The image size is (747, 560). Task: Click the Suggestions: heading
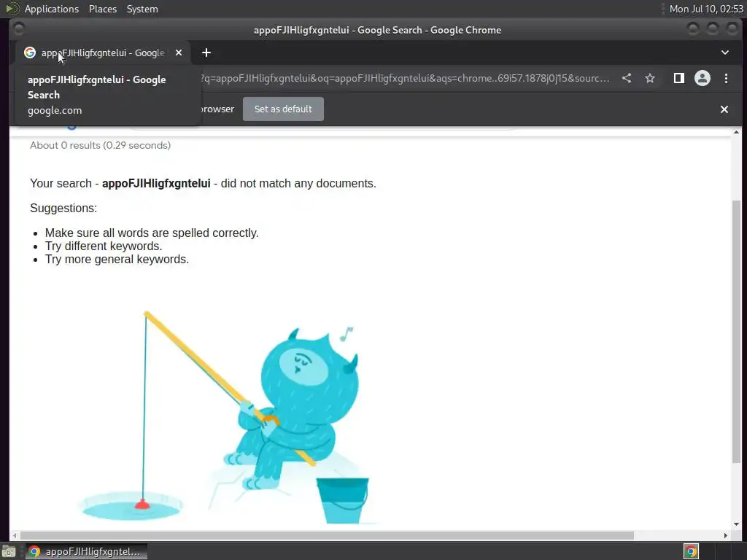(63, 208)
